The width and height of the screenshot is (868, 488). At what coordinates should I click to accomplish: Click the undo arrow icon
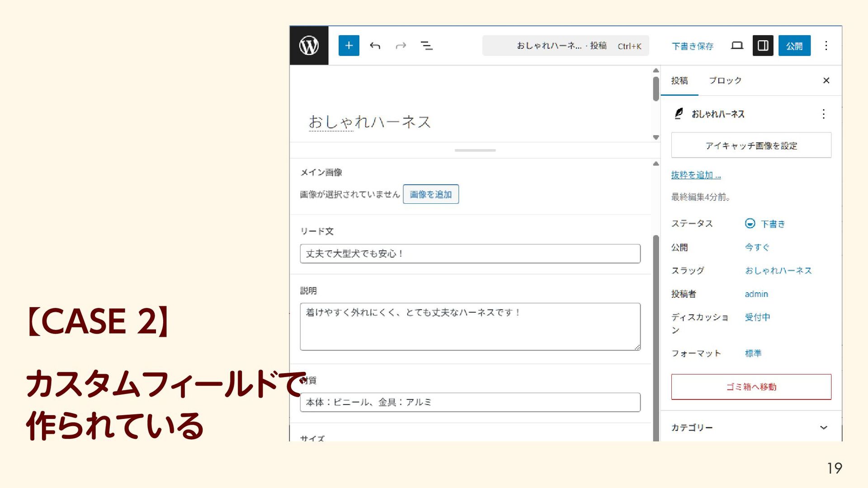[x=375, y=46]
